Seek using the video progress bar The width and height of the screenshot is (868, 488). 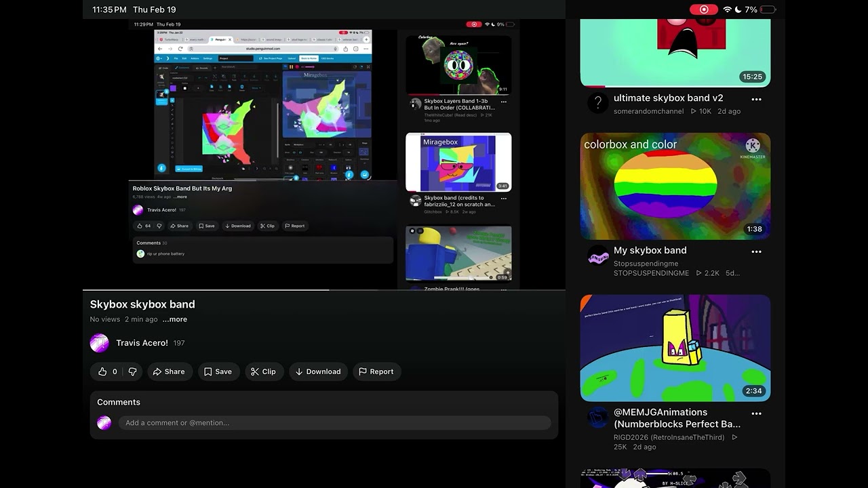[x=324, y=290]
